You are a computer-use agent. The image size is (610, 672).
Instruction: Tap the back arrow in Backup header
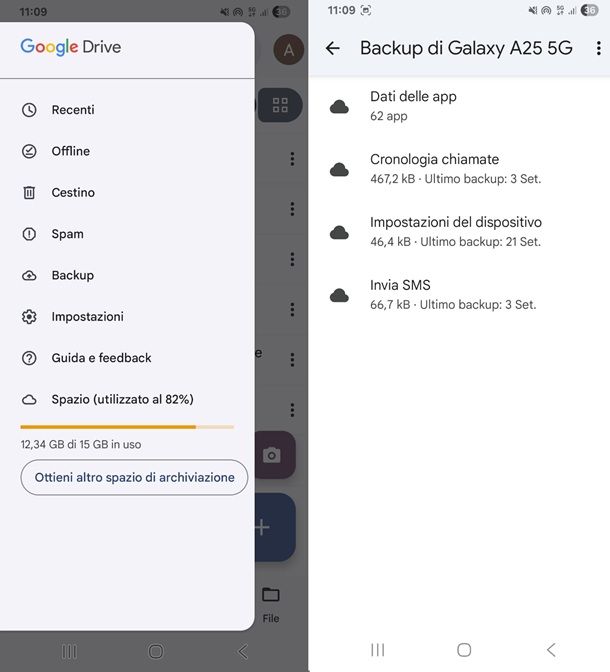[333, 48]
